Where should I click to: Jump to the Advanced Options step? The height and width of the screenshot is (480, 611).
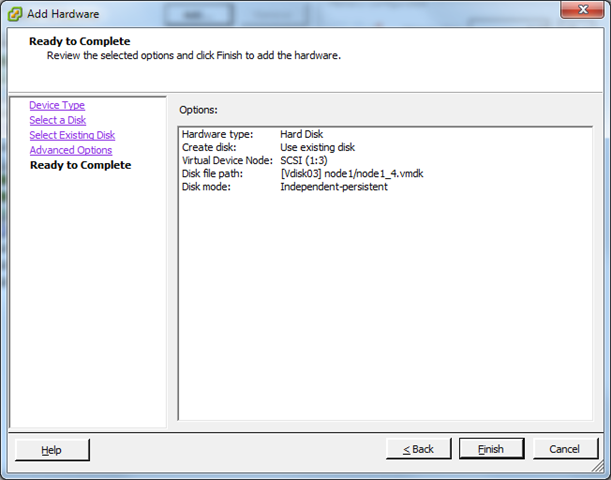point(70,150)
